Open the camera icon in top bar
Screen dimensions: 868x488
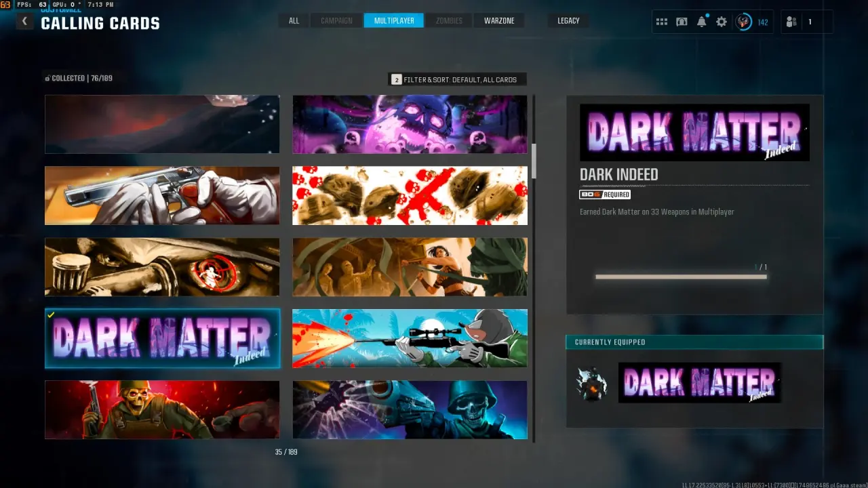(x=682, y=22)
